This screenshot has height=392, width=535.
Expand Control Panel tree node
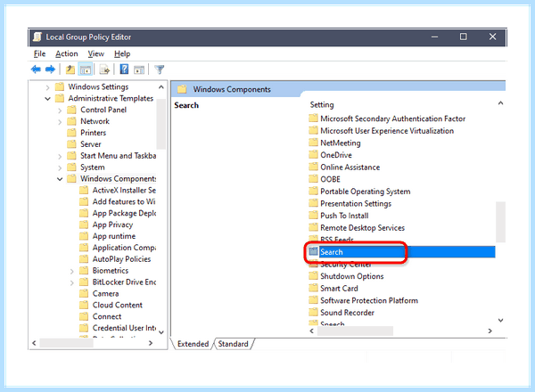tap(60, 110)
